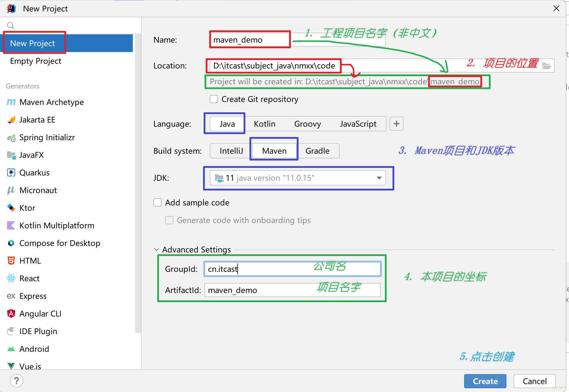The width and height of the screenshot is (569, 392).
Task: Open the location browse folder icon
Action: (546, 66)
